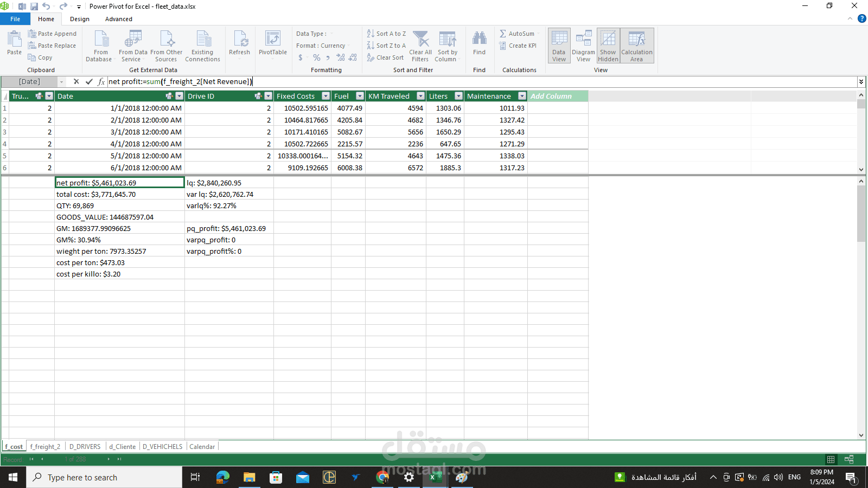Open File Explorer from taskbar
Screen dimensions: 868x488
click(249, 477)
